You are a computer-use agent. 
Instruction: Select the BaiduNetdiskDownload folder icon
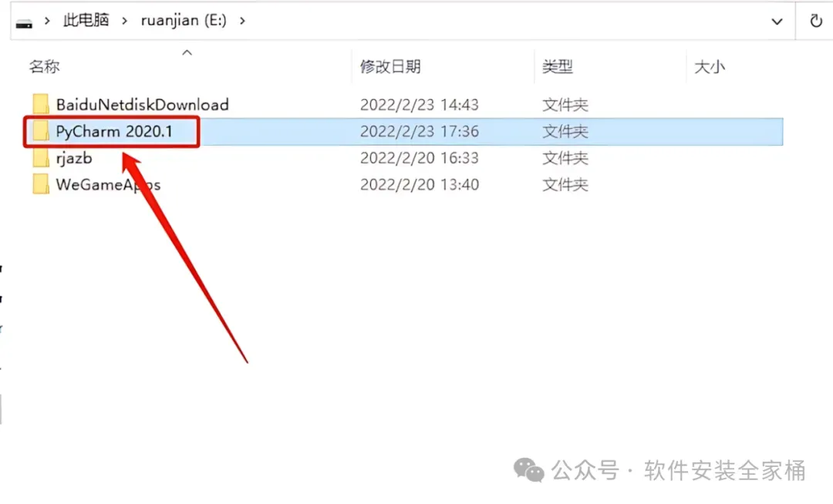click(40, 104)
